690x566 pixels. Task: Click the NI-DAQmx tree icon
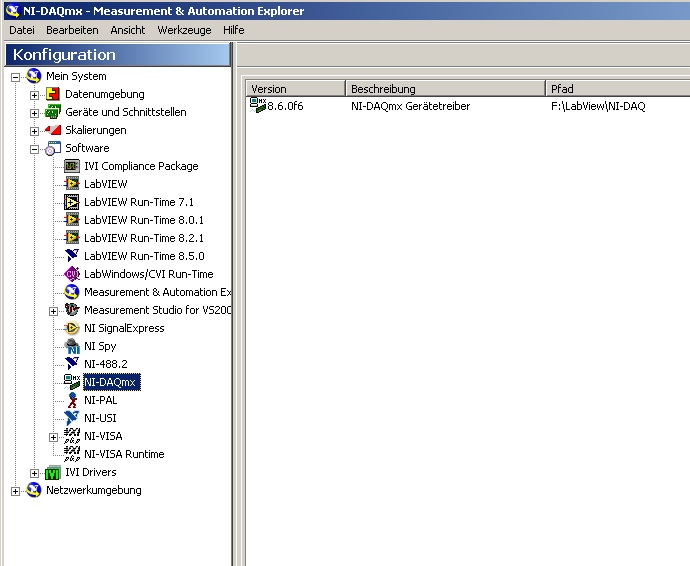tap(72, 382)
